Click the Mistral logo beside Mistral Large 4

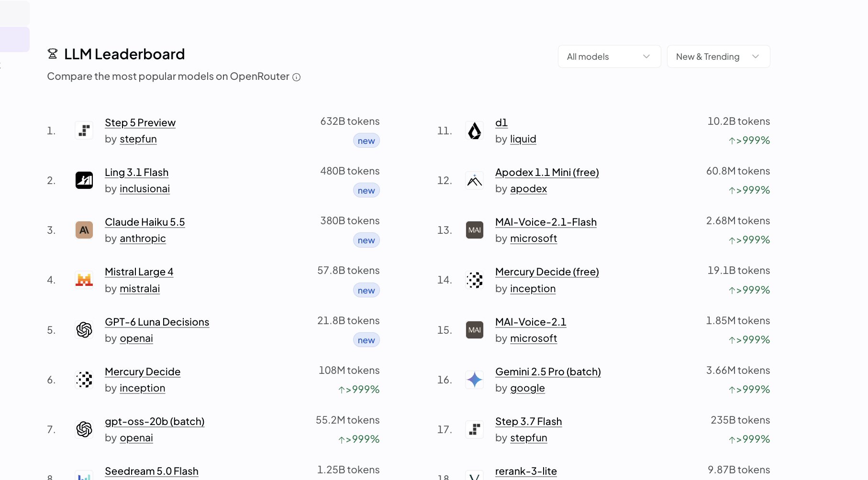pyautogui.click(x=84, y=280)
